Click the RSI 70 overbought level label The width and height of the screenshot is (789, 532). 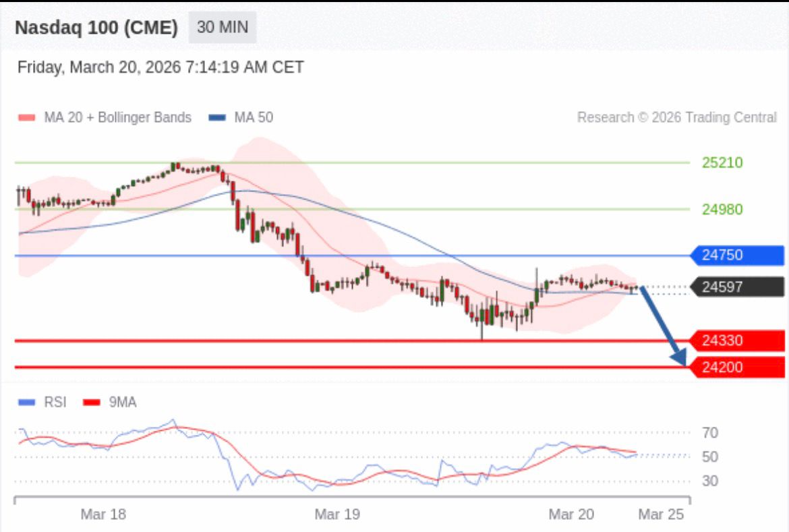coord(710,432)
